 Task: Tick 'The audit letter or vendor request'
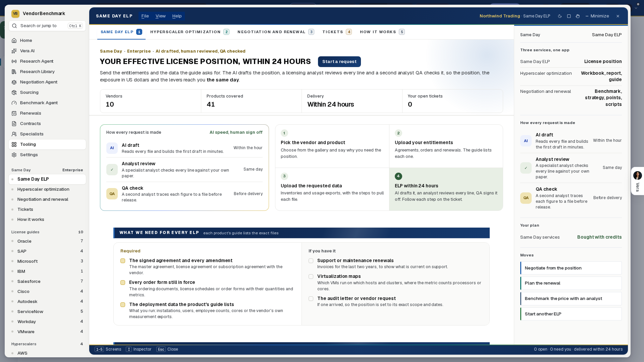pos(311,299)
